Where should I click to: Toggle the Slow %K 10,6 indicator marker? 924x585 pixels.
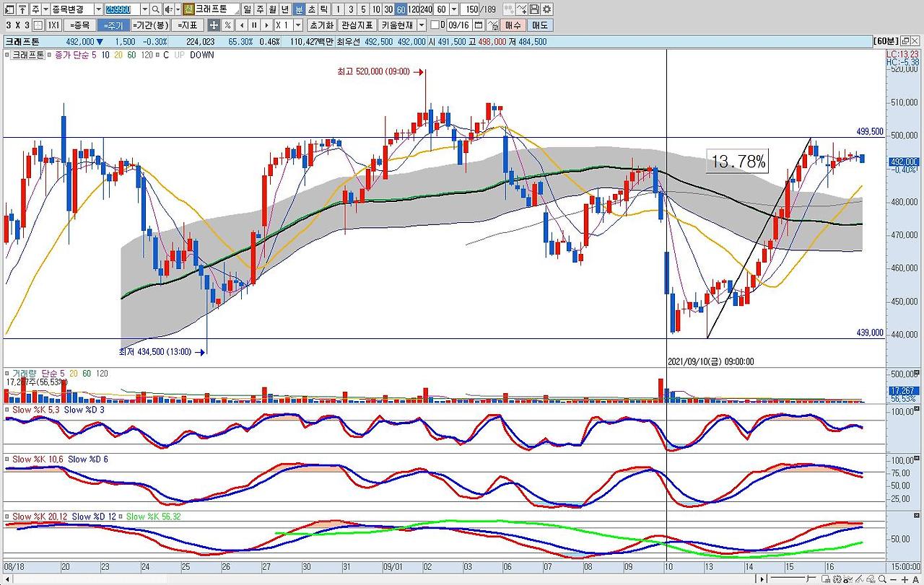pos(6,459)
